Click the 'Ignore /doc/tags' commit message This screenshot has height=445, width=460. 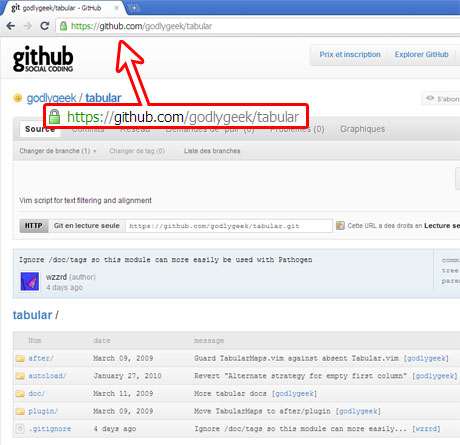166,260
